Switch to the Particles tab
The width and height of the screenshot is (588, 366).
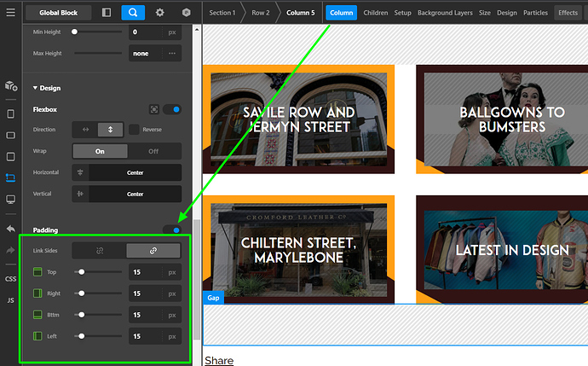pos(537,13)
